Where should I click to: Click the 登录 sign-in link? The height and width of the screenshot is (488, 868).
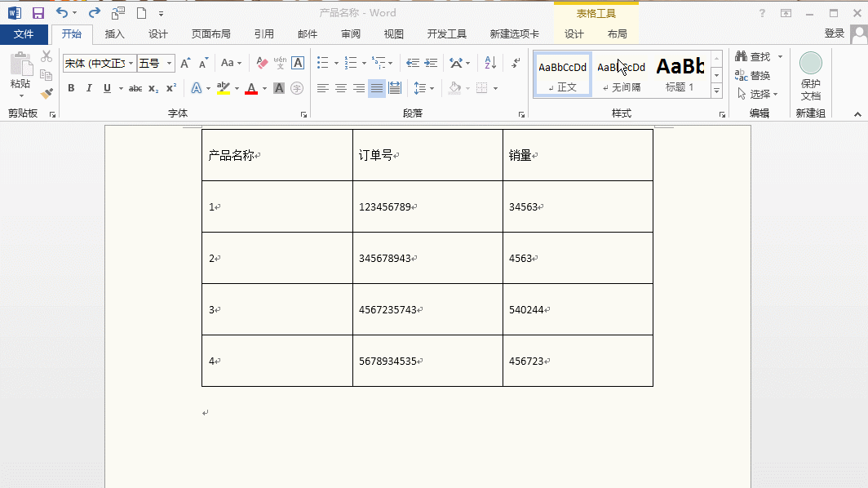834,33
